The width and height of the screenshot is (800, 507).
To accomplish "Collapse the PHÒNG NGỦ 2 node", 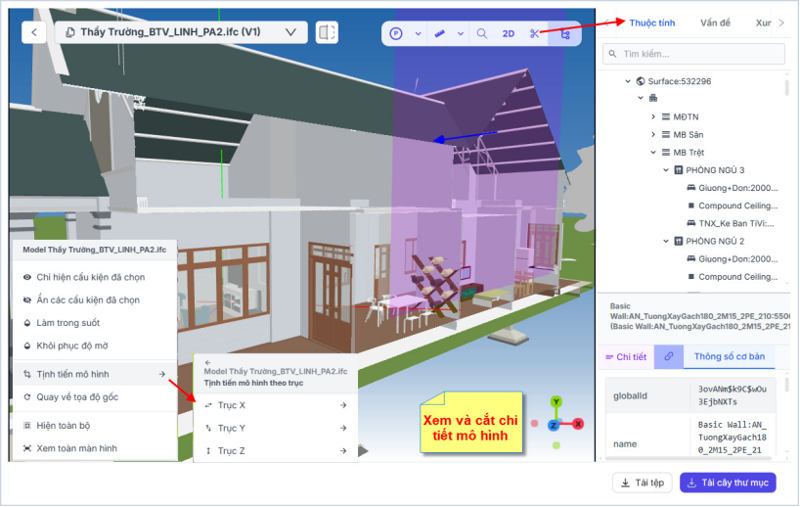I will coord(666,241).
